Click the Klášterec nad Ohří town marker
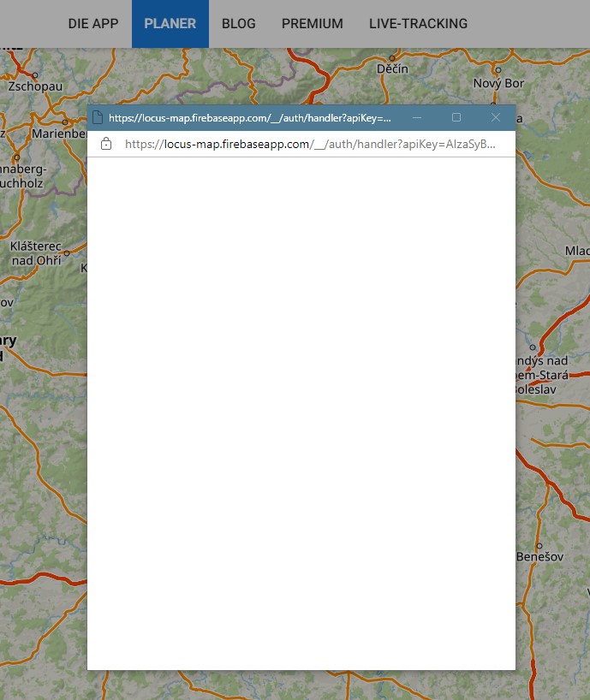 click(66, 252)
